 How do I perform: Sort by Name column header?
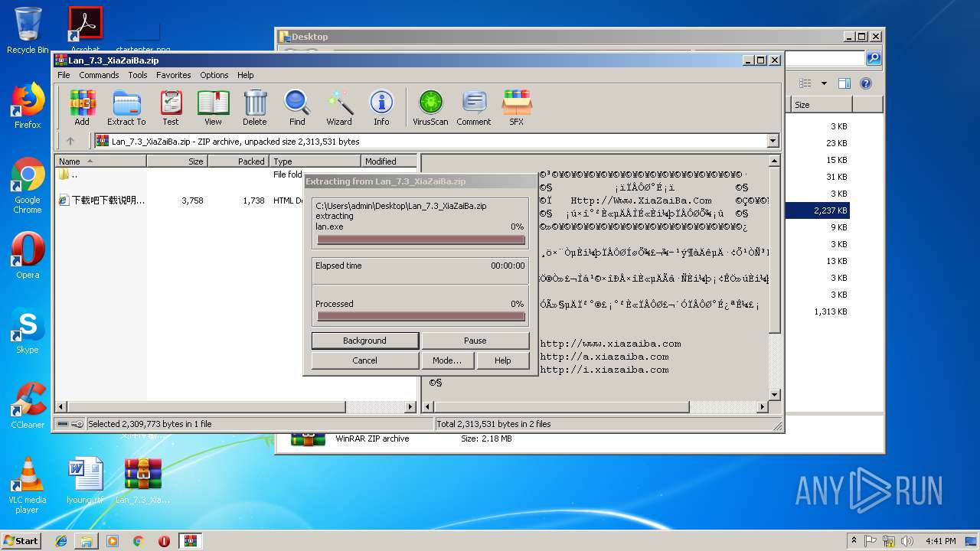click(x=101, y=161)
